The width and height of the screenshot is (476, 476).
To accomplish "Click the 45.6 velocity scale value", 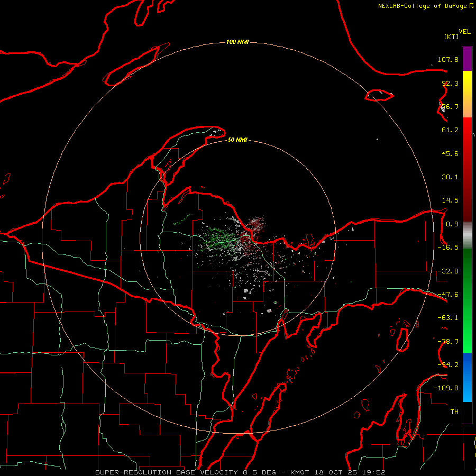I will pyautogui.click(x=450, y=153).
